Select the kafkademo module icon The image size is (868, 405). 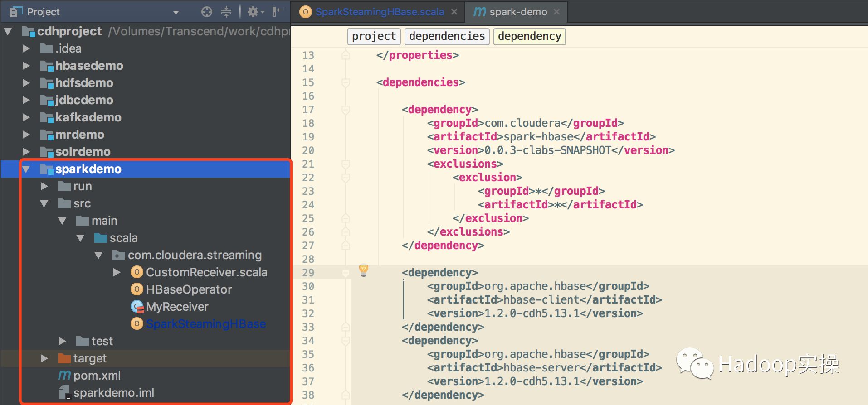[x=46, y=118]
